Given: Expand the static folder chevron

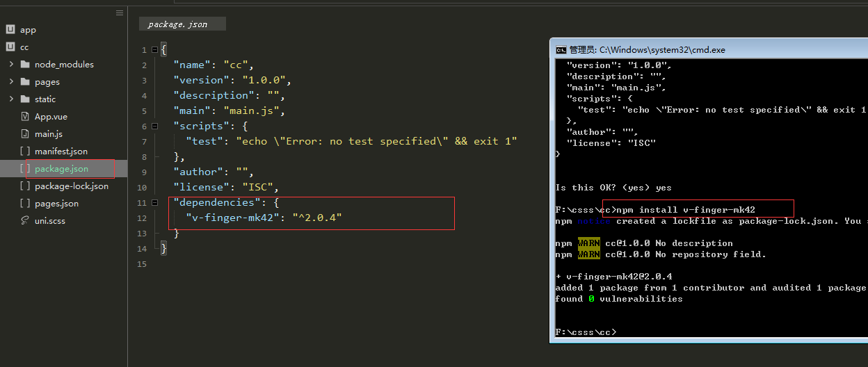Looking at the screenshot, I should click(x=11, y=99).
